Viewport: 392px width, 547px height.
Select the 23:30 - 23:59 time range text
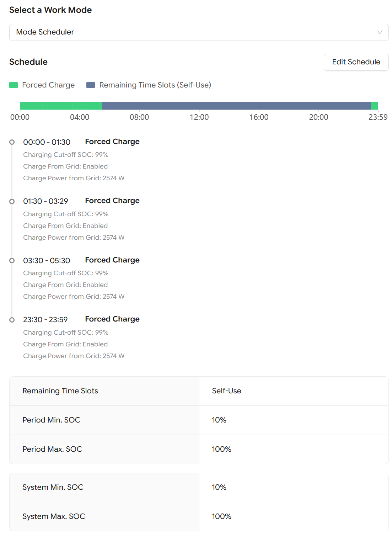pyautogui.click(x=45, y=320)
